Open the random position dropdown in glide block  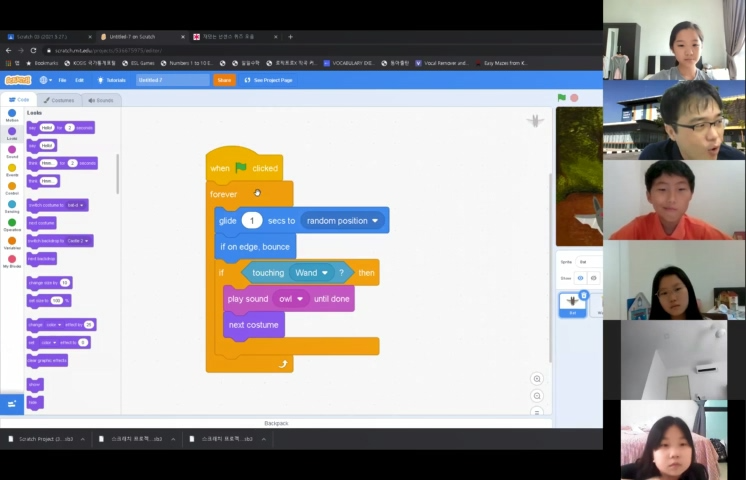coord(342,221)
